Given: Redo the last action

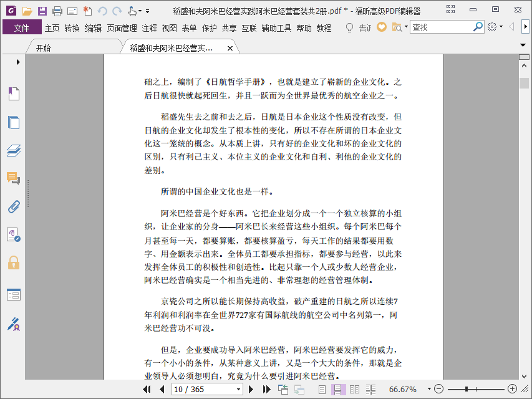Looking at the screenshot, I should coord(117,11).
